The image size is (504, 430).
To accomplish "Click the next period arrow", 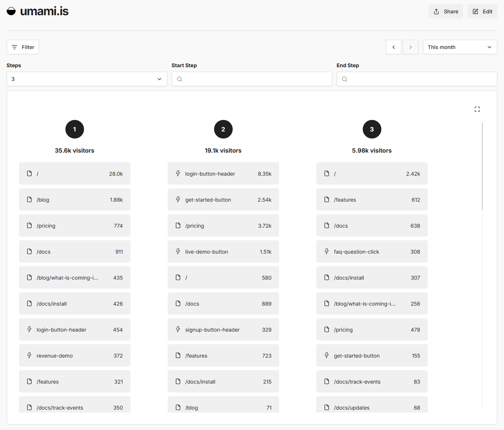I will (x=411, y=47).
